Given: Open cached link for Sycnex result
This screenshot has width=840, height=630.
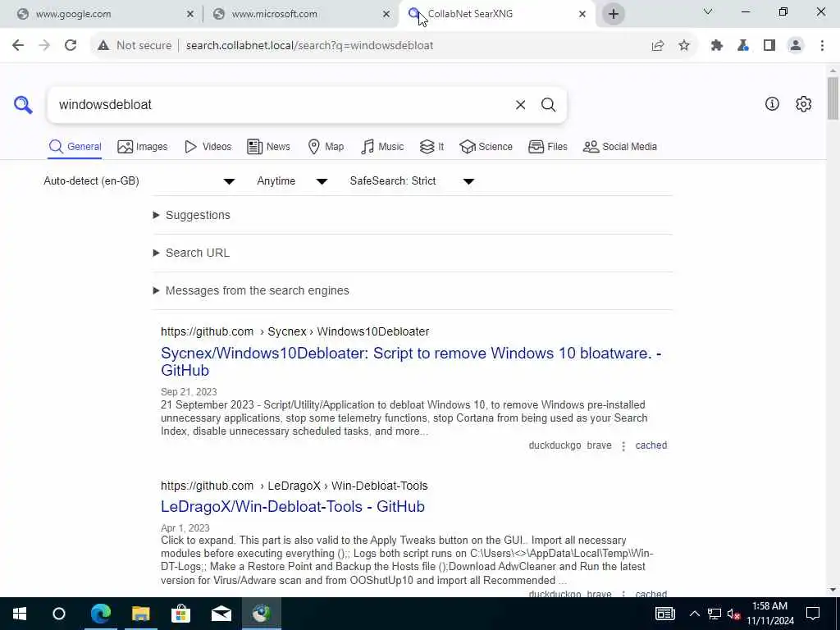Looking at the screenshot, I should [x=651, y=445].
